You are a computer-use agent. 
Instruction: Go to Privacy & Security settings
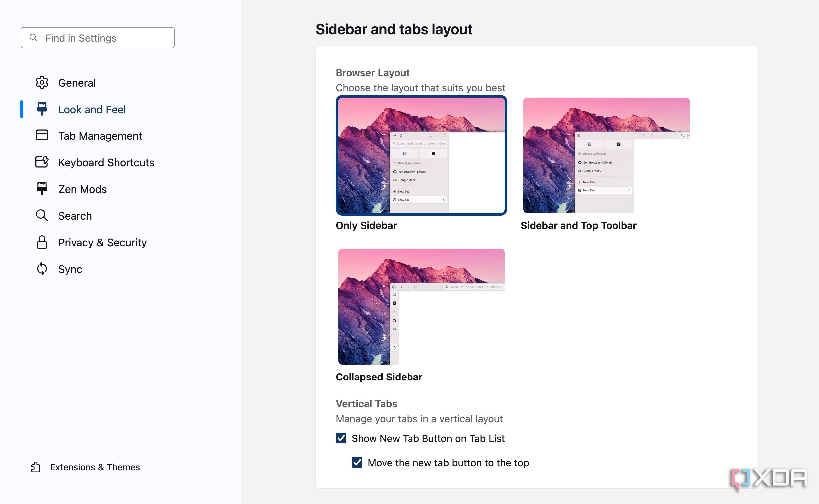tap(102, 242)
